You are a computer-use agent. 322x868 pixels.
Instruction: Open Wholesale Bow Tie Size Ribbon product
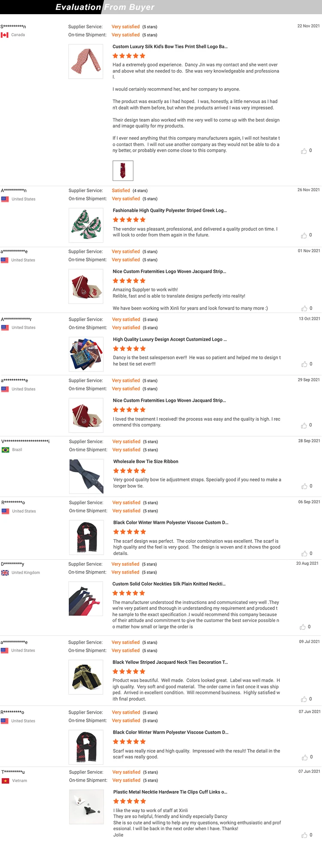(146, 462)
